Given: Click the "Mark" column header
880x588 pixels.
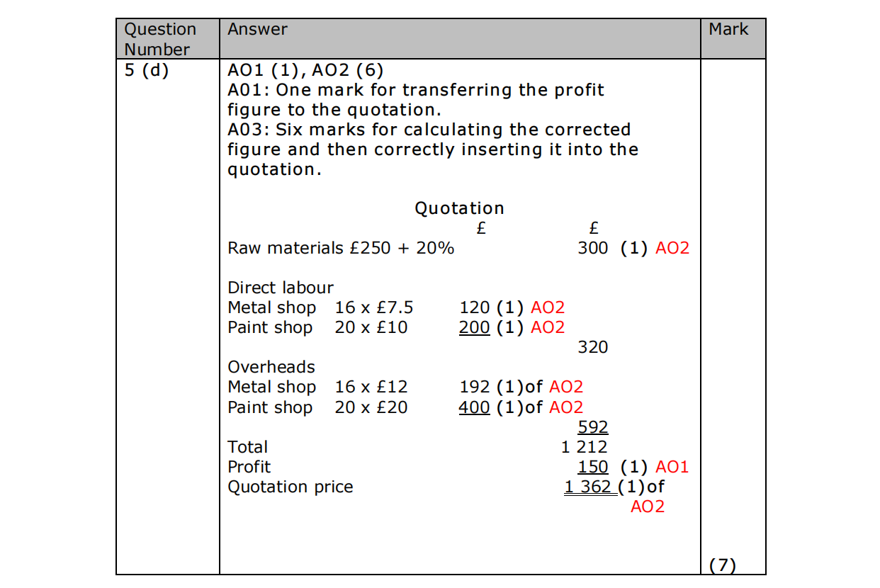Looking at the screenshot, I should pyautogui.click(x=728, y=29).
